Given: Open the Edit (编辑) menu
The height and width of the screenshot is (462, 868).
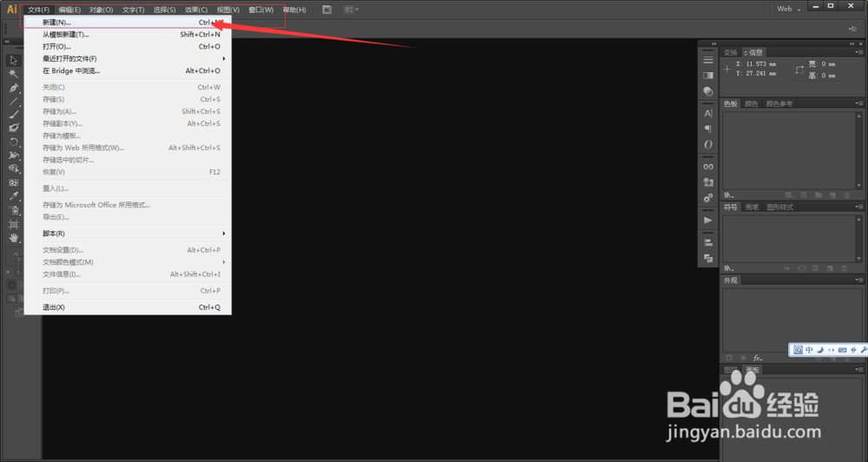Looking at the screenshot, I should [69, 10].
